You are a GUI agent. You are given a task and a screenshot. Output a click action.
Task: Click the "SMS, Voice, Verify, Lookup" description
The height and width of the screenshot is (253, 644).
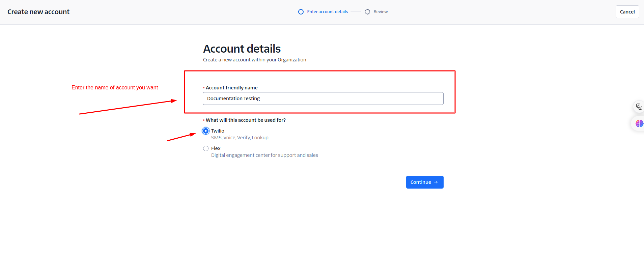click(240, 137)
